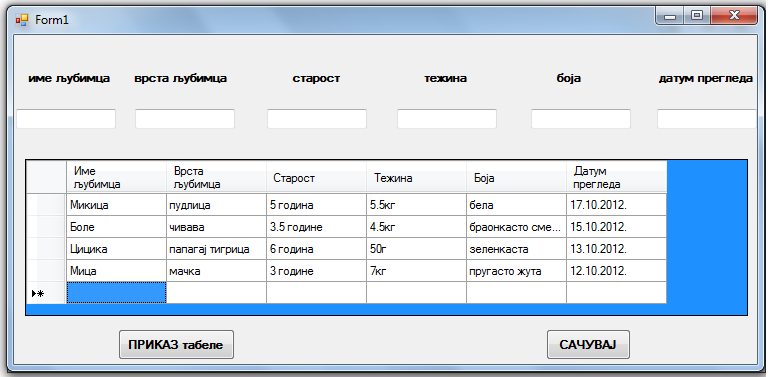Focus the старост text field
Screen dimensions: 768x377
[x=317, y=119]
